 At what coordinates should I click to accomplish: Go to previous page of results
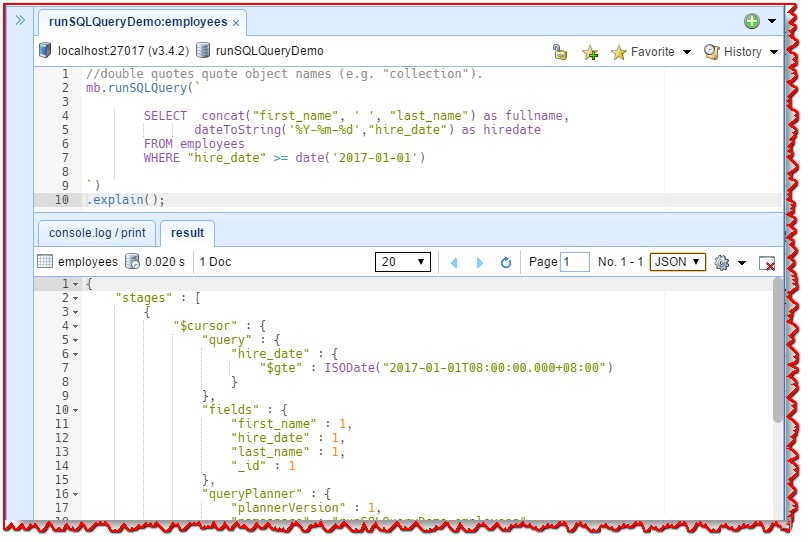454,263
